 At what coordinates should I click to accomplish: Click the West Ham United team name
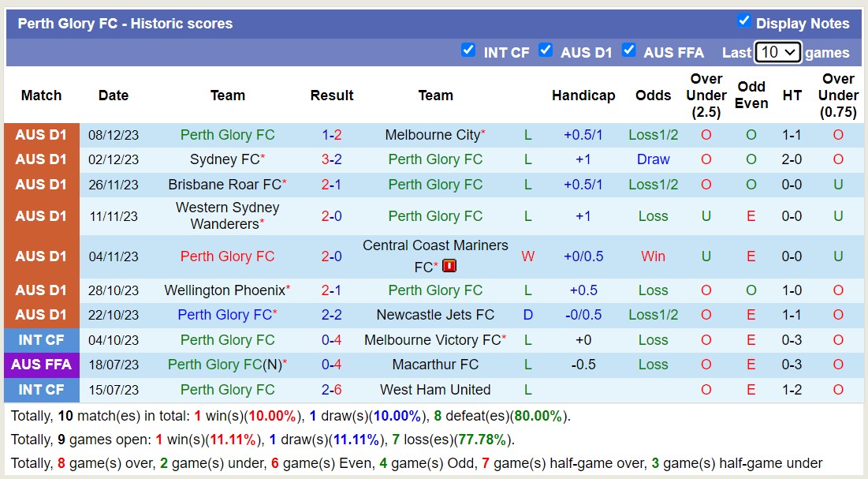point(434,390)
